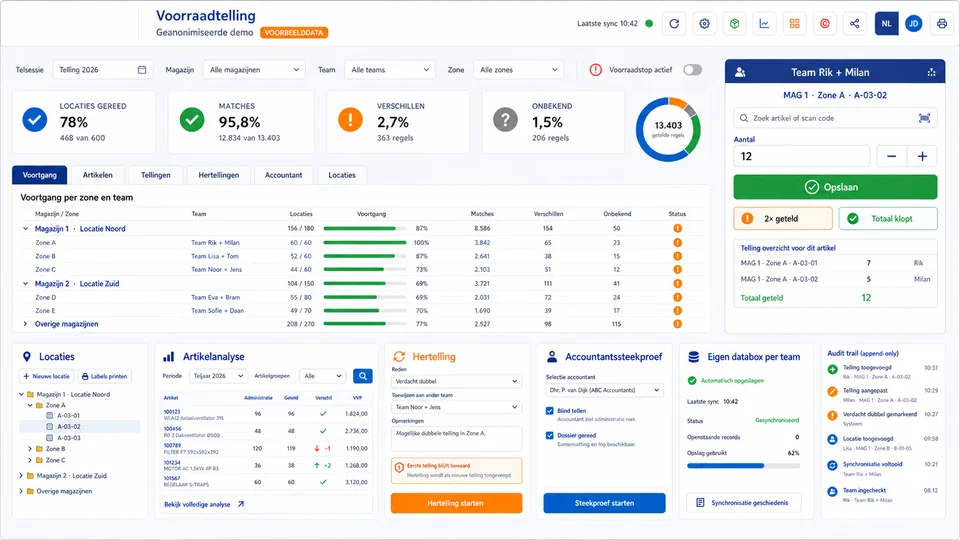Open the Magazijn dropdown Alle magazijnen
This screenshot has height=540, width=960.
254,70
